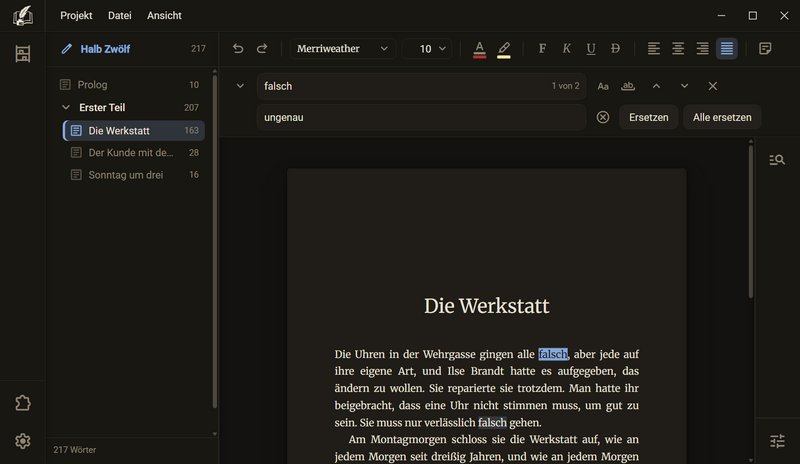Open the Projekt menu
Viewport: 800px width, 464px height.
[x=76, y=15]
